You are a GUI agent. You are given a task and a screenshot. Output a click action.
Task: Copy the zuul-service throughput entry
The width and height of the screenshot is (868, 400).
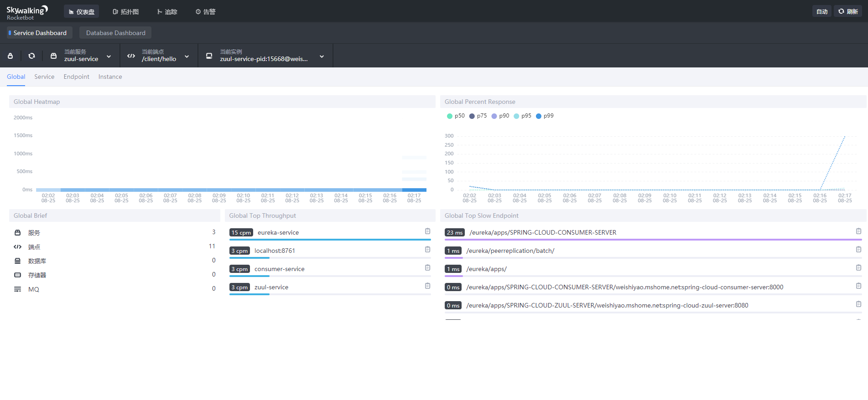click(427, 286)
